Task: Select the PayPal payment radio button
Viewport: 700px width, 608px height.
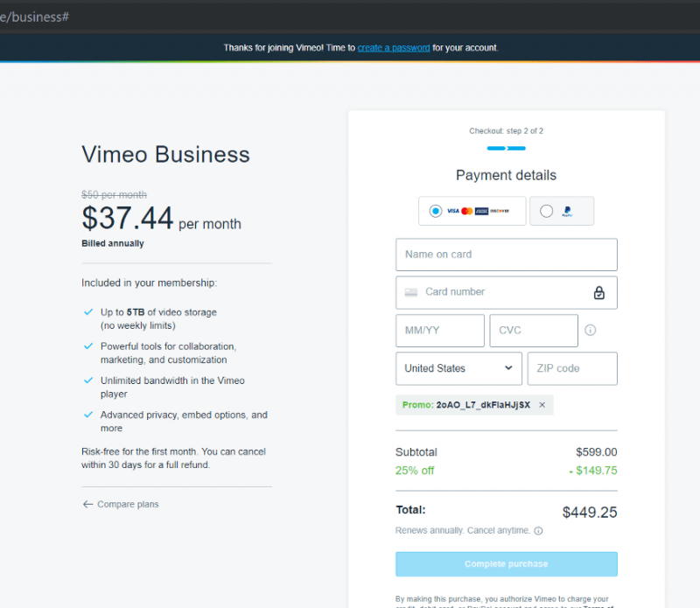Action: coord(546,211)
